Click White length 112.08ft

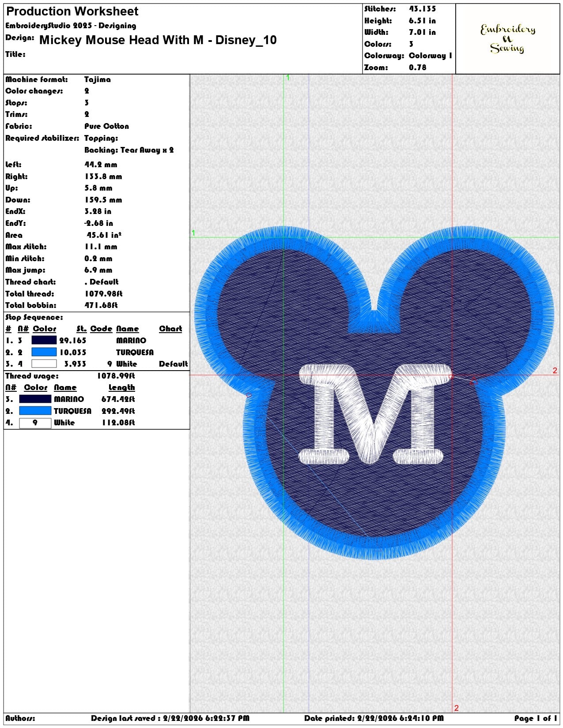point(118,423)
